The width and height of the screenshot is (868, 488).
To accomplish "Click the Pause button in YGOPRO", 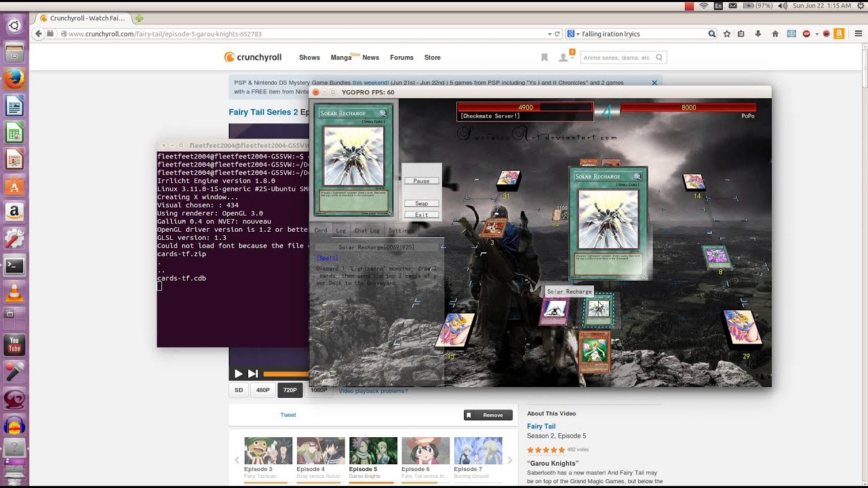I will point(421,181).
